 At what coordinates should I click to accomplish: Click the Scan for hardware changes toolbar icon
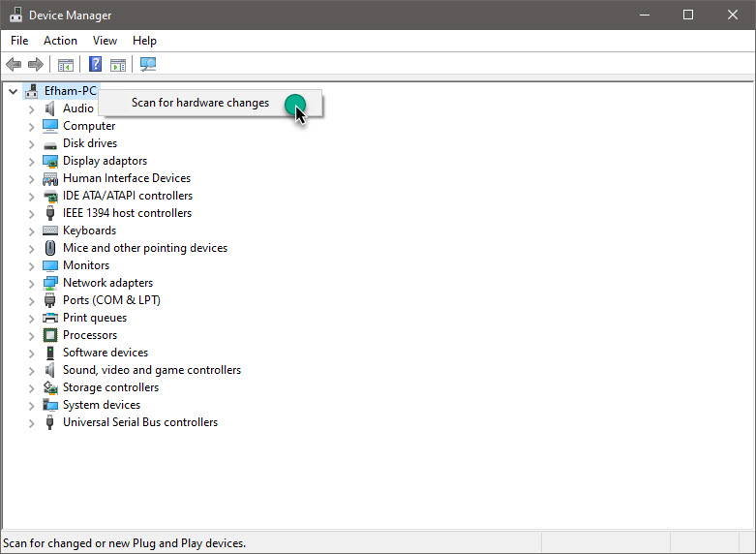[x=147, y=64]
